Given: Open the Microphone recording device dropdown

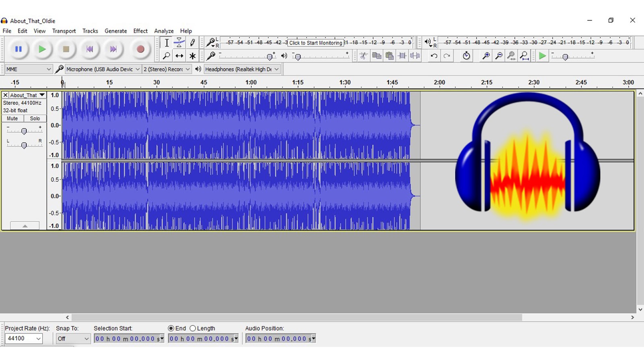Looking at the screenshot, I should 103,69.
